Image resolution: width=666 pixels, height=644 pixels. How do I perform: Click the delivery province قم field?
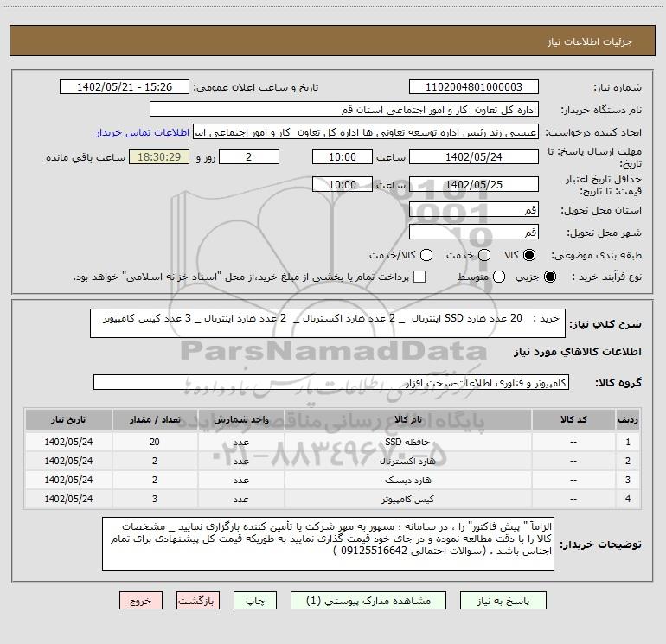tap(474, 209)
